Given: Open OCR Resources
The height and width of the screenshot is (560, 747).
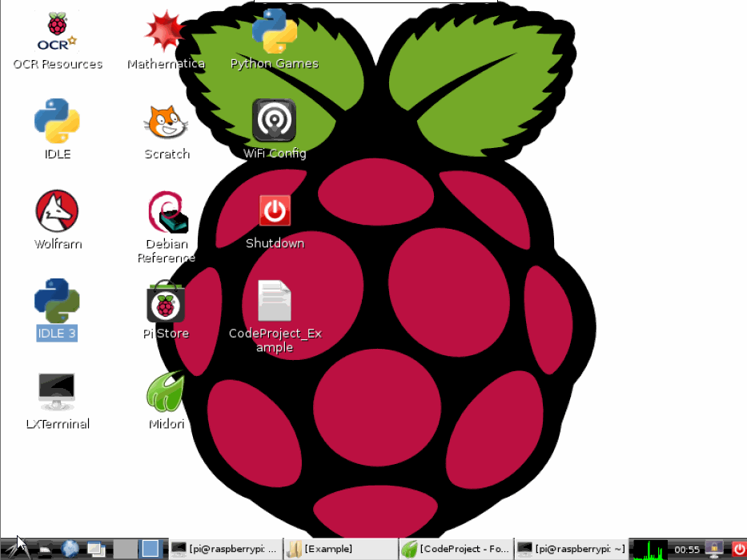Looking at the screenshot, I should 57,32.
